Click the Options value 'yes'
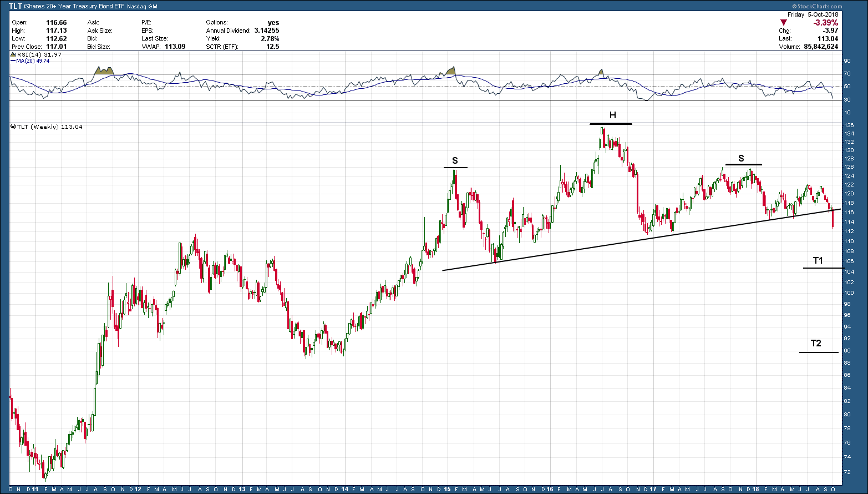The image size is (868, 494). click(273, 23)
